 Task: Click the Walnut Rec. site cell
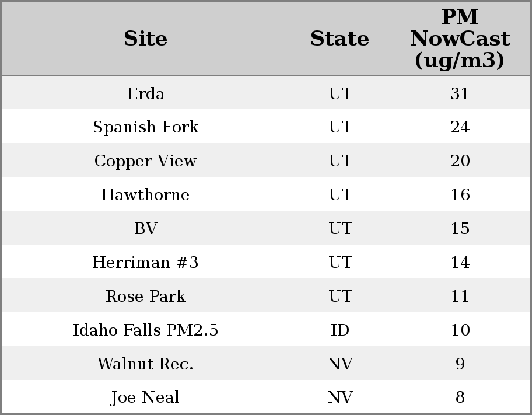click(x=145, y=364)
